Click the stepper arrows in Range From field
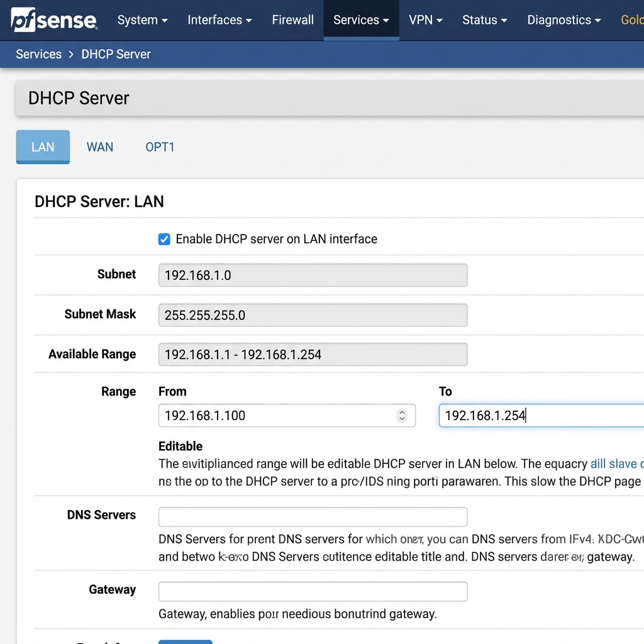The image size is (644, 644). (402, 416)
